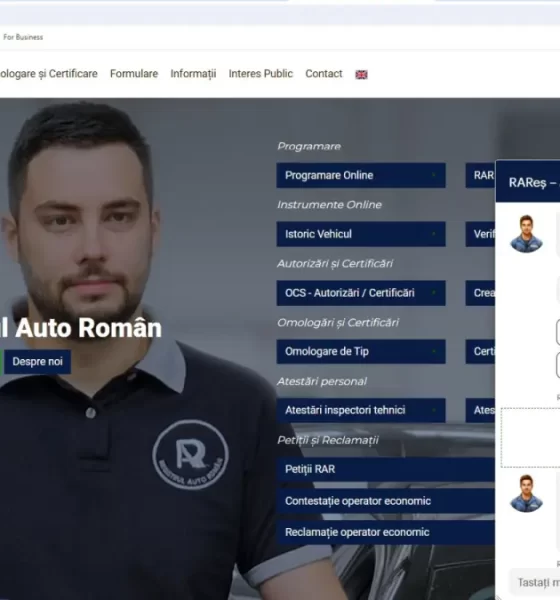
Task: Click the first RAReș chatbot avatar
Action: tap(526, 234)
